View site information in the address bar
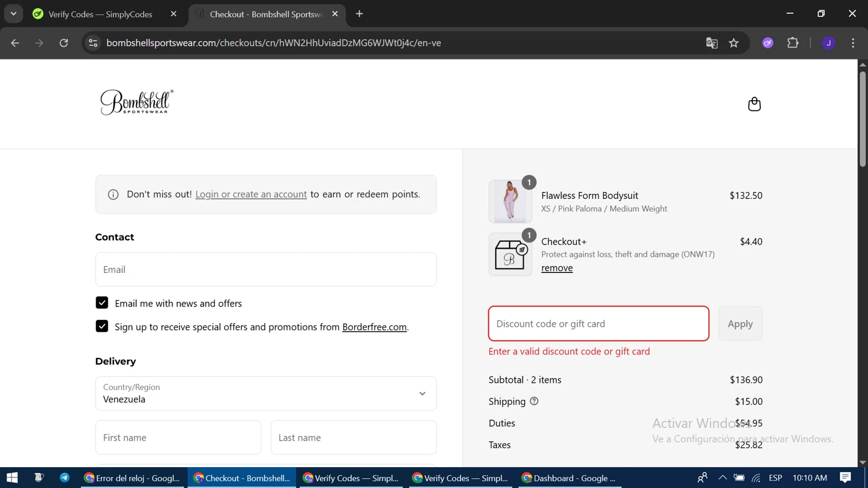The image size is (868, 488). coord(93,43)
